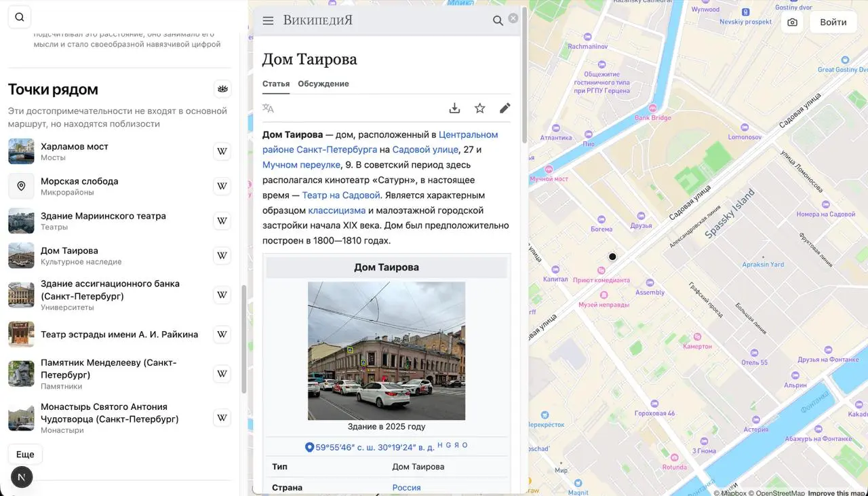Open Wikipedia article for Харламов мост
Image resolution: width=868 pixels, height=496 pixels.
pyautogui.click(x=222, y=151)
